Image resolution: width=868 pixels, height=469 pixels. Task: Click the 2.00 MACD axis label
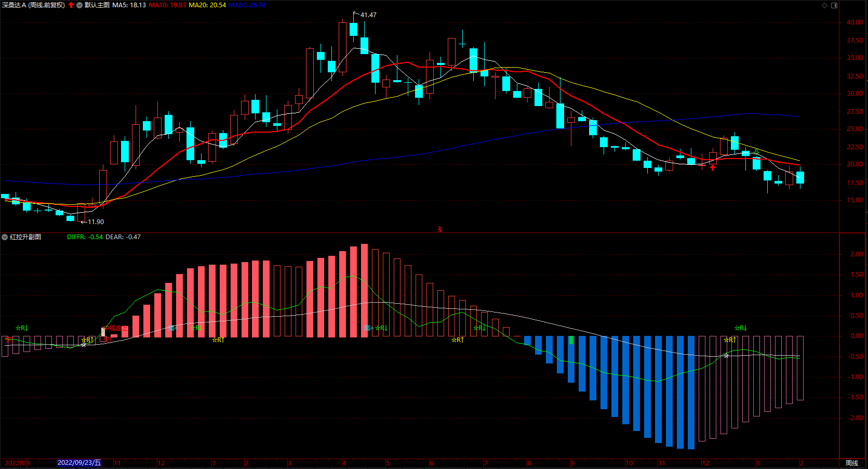[x=857, y=254]
